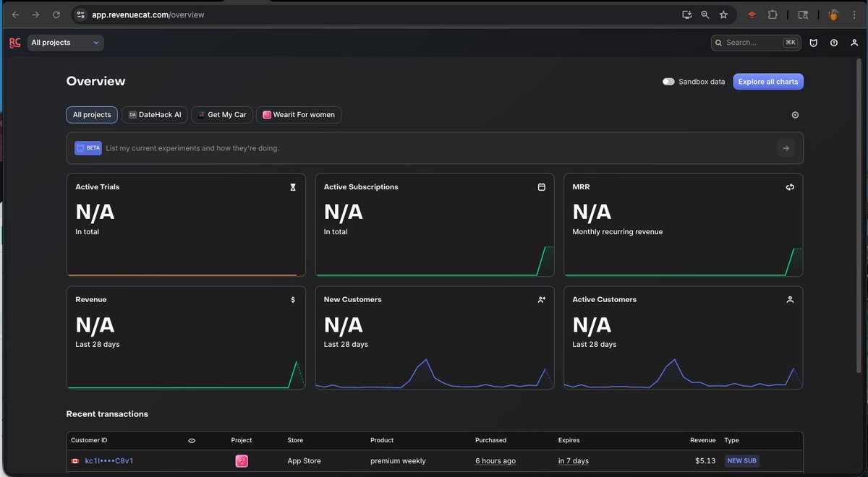Click the calendar icon on Active Subscriptions card
Image resolution: width=868 pixels, height=477 pixels.
542,187
